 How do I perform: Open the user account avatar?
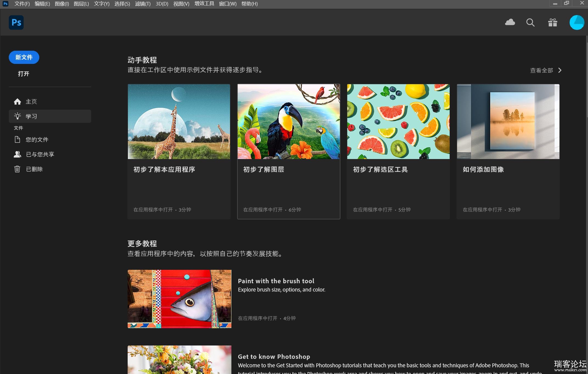(x=577, y=22)
